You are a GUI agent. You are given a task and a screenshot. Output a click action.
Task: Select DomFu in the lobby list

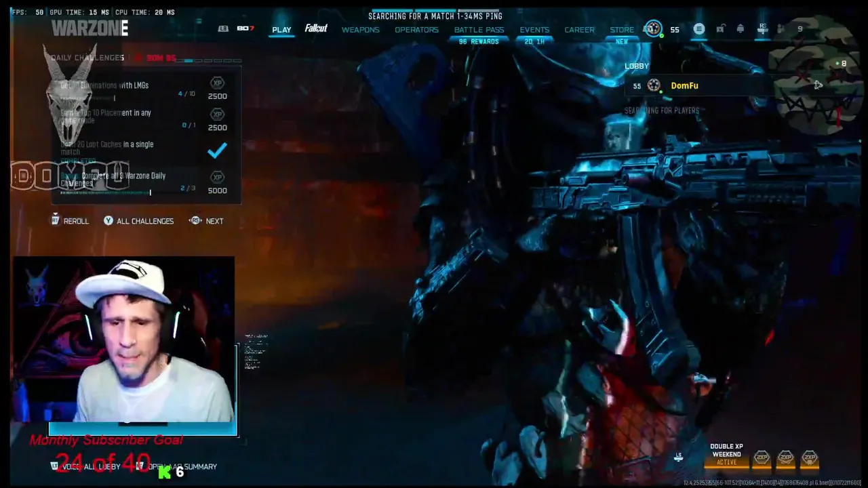(x=698, y=85)
